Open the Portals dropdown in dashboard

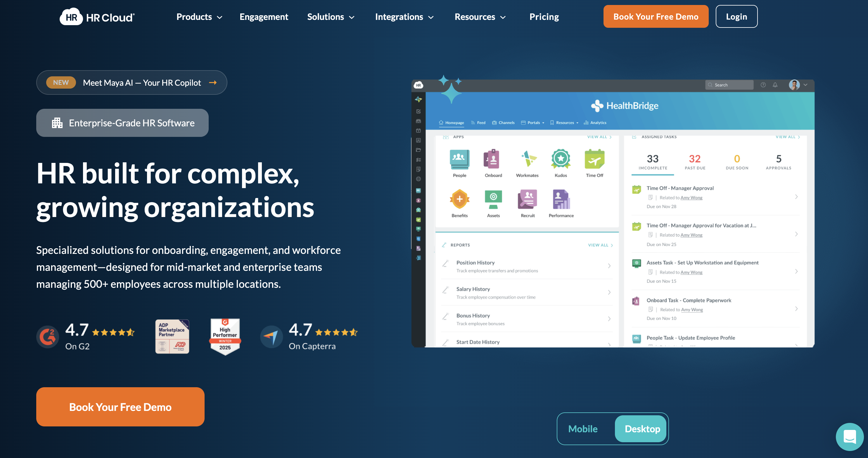click(533, 123)
